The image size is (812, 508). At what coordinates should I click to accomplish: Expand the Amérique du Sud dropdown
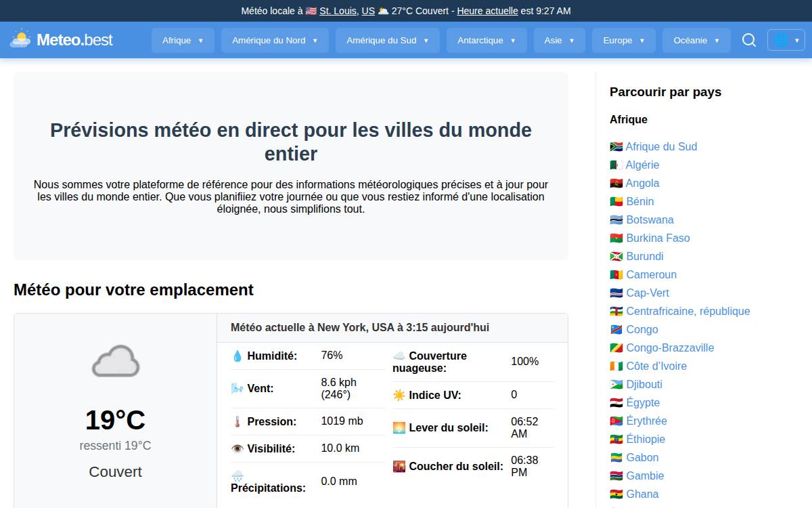pos(388,40)
